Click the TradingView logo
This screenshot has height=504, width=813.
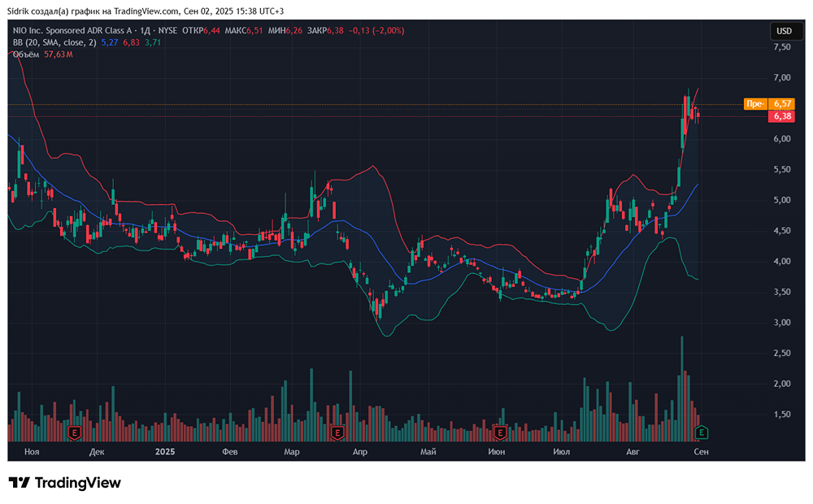coord(65,483)
